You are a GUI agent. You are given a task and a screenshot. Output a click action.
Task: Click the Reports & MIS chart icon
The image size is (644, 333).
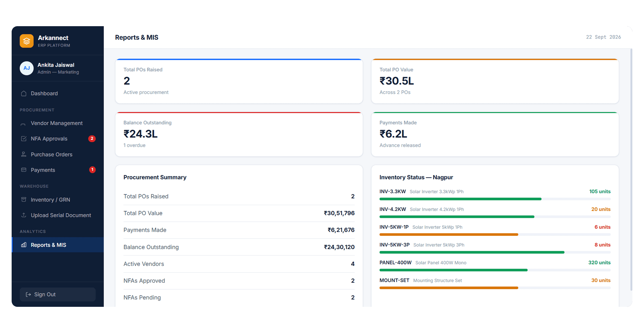[x=24, y=245]
